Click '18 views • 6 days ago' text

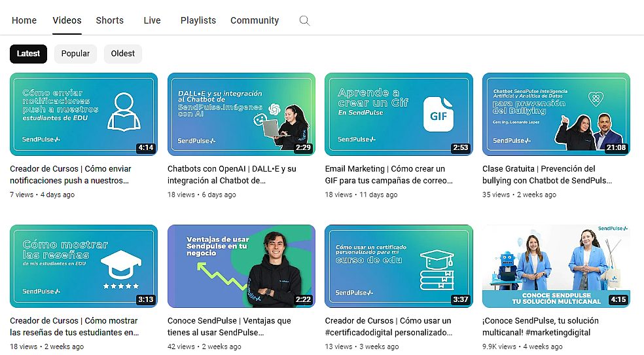click(202, 195)
